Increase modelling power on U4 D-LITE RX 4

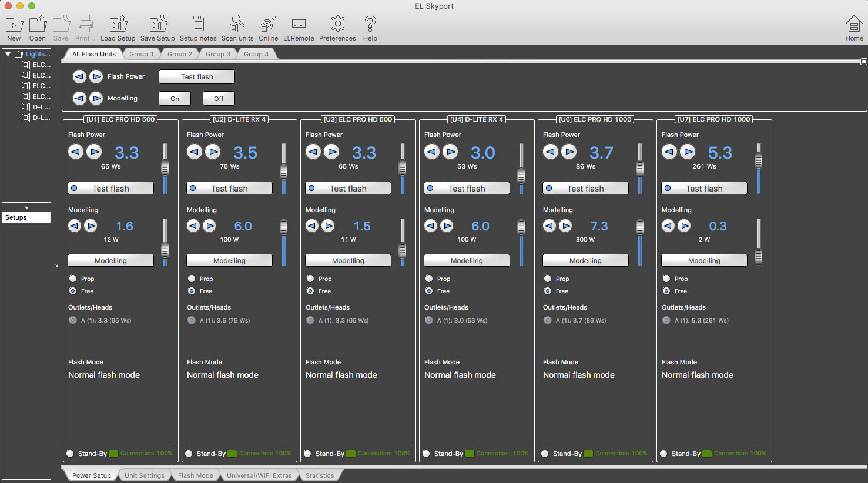(447, 226)
